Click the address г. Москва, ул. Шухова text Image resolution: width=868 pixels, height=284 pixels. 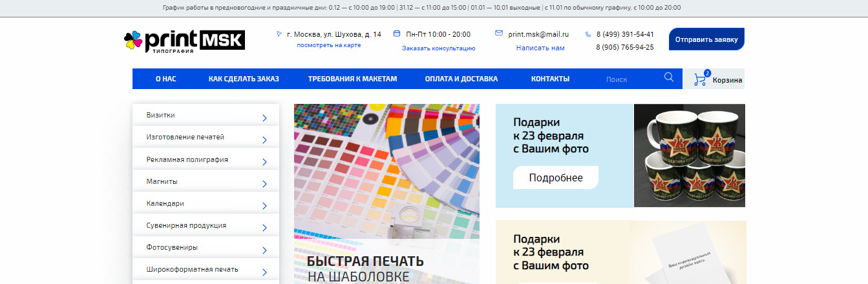click(334, 34)
